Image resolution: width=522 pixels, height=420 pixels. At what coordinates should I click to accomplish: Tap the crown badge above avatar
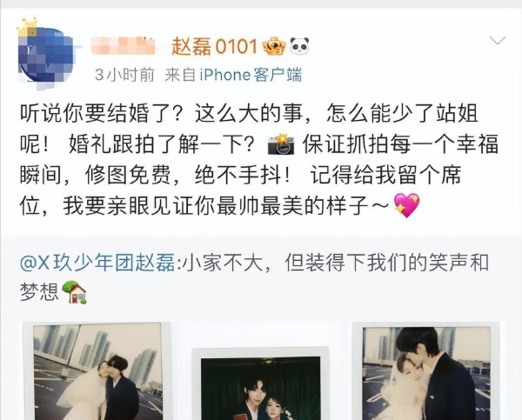click(27, 26)
